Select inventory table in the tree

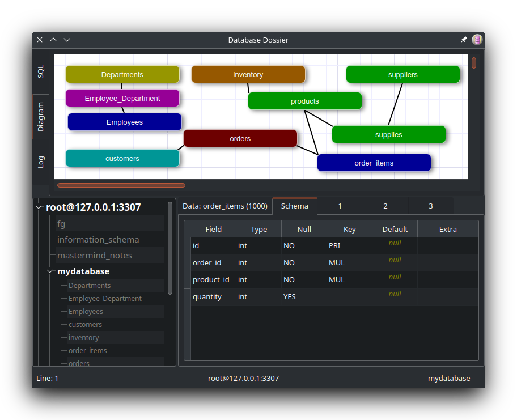pyautogui.click(x=83, y=338)
